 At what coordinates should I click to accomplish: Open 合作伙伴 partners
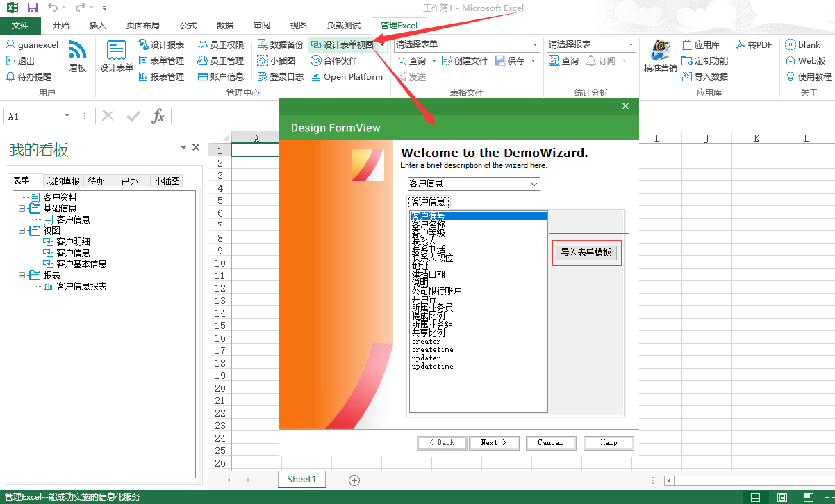[334, 60]
